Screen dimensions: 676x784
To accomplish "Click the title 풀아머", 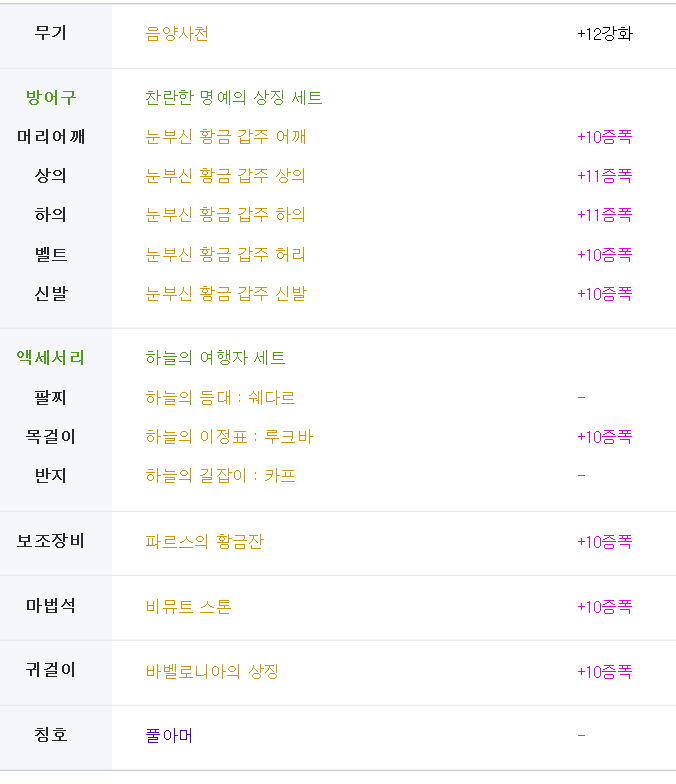I will tap(169, 736).
